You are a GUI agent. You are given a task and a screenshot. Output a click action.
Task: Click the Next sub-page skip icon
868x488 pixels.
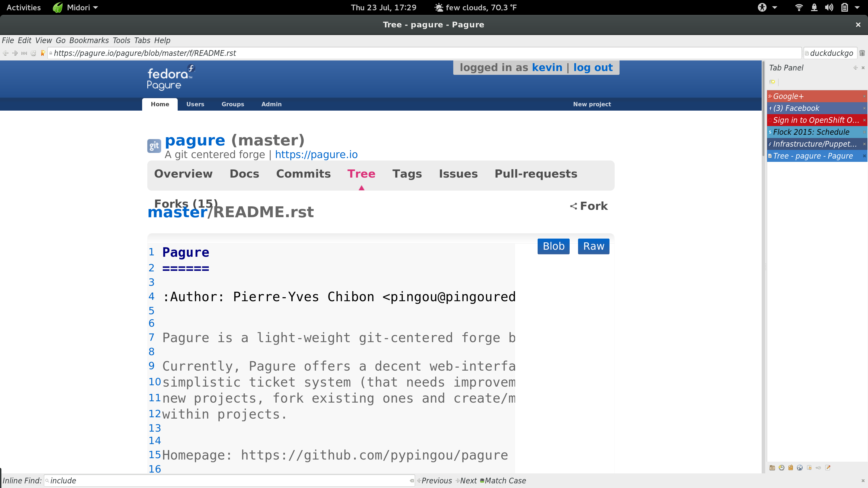(24, 53)
